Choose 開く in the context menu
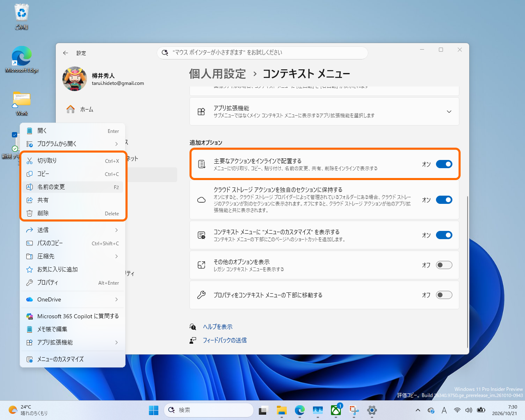Viewport: 525px width, 420px height. point(73,131)
